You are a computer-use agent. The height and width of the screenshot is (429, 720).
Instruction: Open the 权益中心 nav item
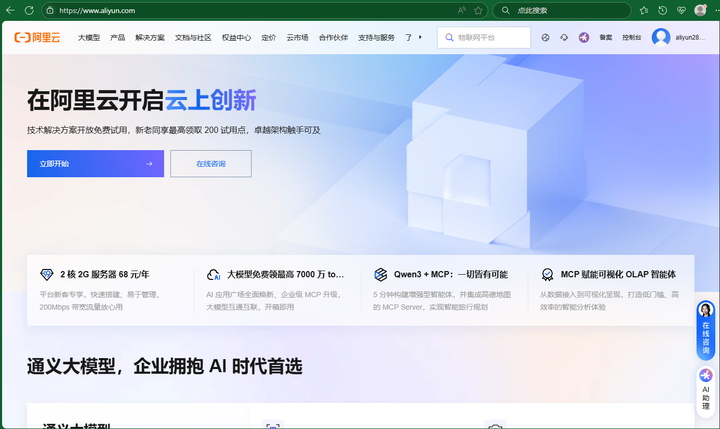pyautogui.click(x=236, y=37)
